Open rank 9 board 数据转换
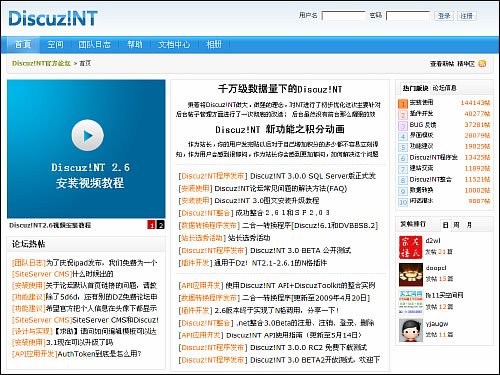 (421, 190)
